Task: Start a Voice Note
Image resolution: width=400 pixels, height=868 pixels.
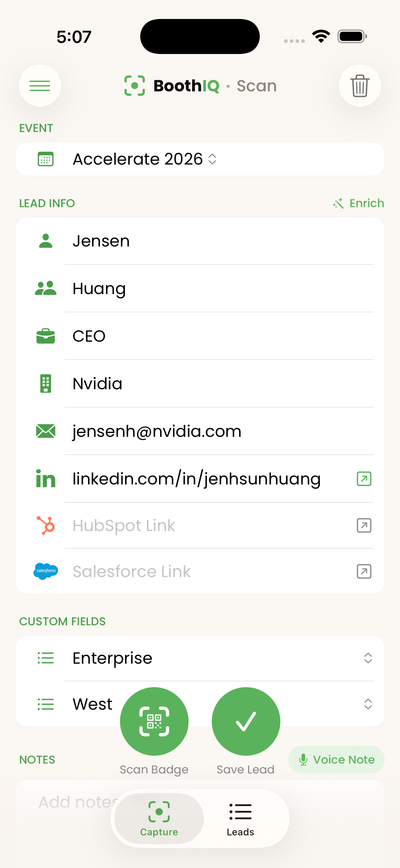Action: pyautogui.click(x=336, y=760)
